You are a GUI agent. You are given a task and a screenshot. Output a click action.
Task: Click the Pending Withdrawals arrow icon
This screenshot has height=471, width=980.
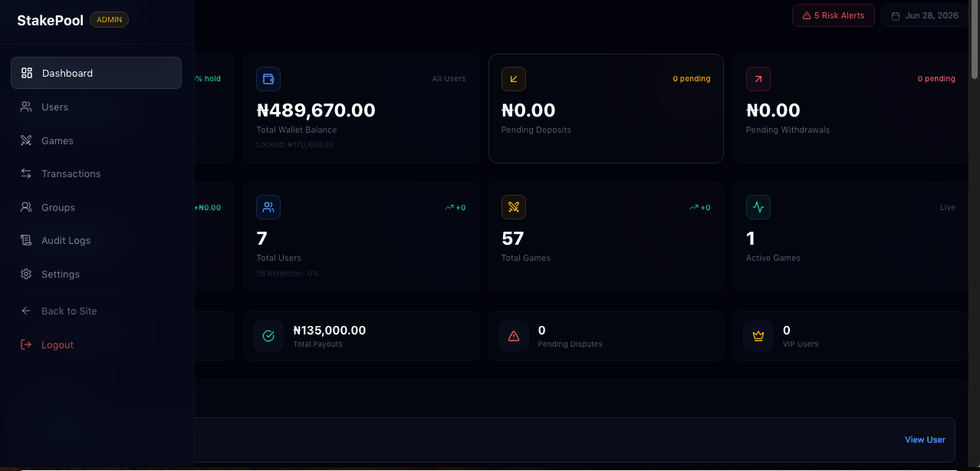click(758, 79)
